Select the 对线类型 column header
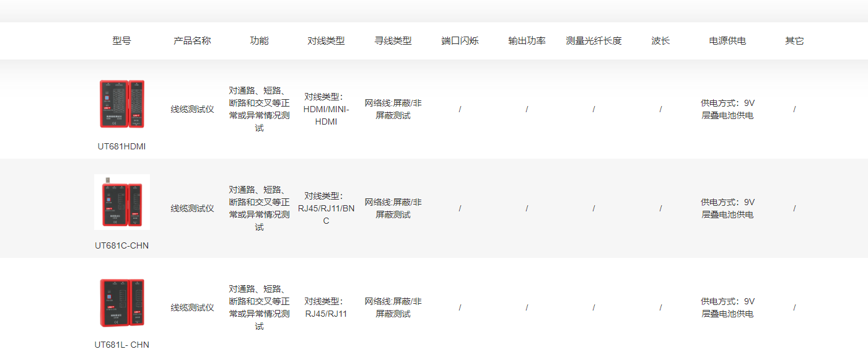 point(326,41)
